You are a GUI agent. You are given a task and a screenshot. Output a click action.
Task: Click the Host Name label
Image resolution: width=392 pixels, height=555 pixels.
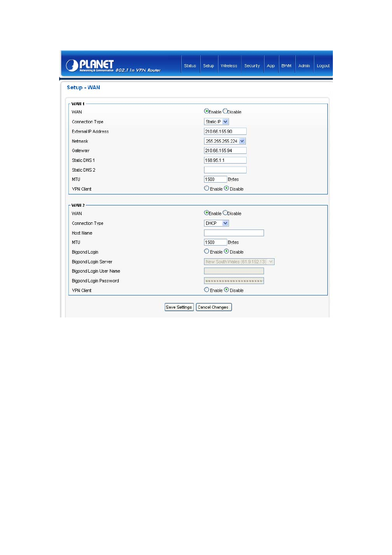click(x=82, y=233)
